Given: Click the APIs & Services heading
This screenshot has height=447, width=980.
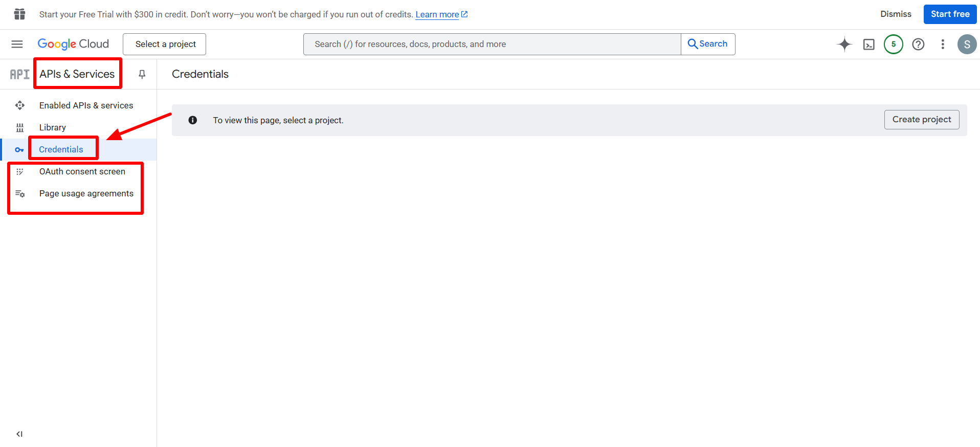Looking at the screenshot, I should [x=77, y=74].
